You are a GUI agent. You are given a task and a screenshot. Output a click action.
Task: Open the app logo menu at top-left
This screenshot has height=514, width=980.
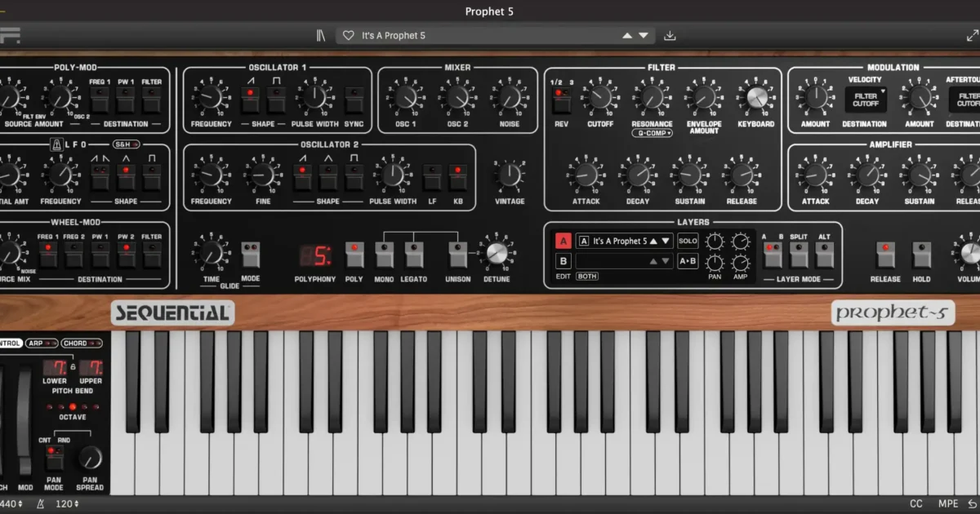pos(10,35)
